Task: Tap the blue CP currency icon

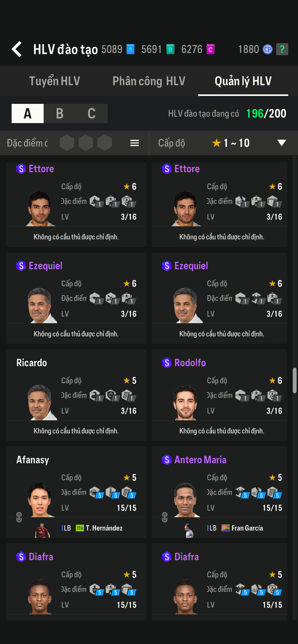Action: (x=267, y=49)
